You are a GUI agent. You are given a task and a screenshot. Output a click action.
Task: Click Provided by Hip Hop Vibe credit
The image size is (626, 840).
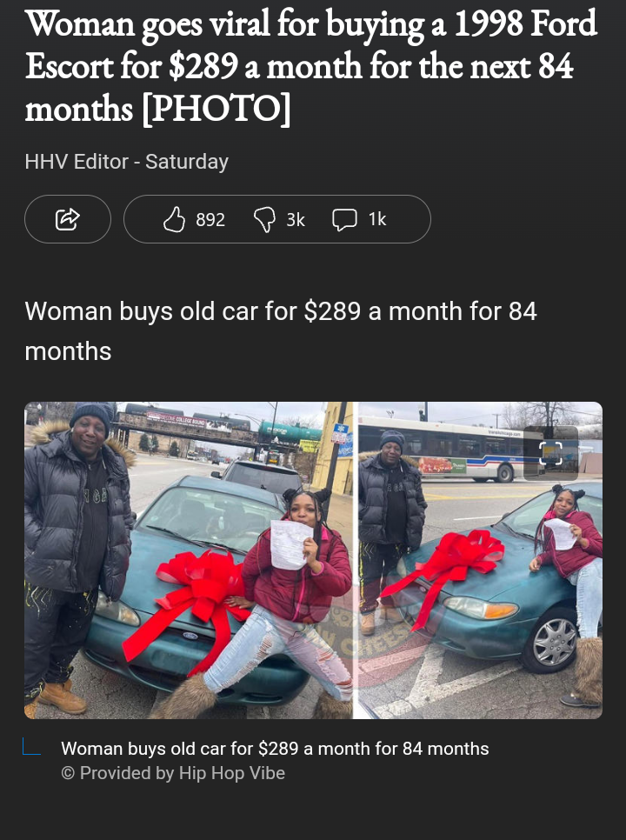(173, 773)
